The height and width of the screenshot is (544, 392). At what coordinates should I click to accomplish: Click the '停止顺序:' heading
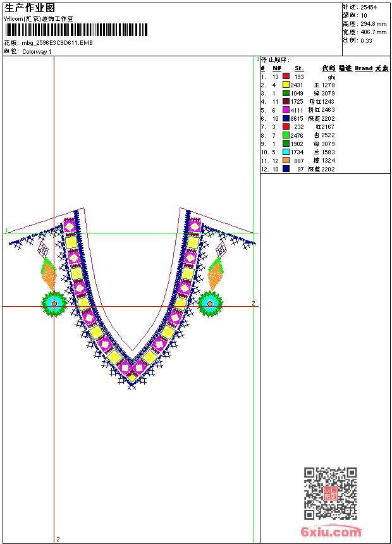275,60
